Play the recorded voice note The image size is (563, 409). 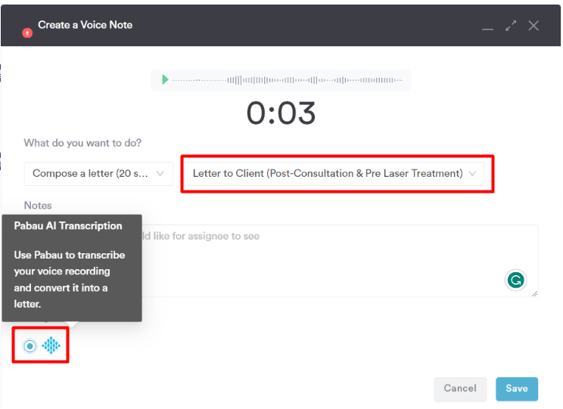click(165, 79)
